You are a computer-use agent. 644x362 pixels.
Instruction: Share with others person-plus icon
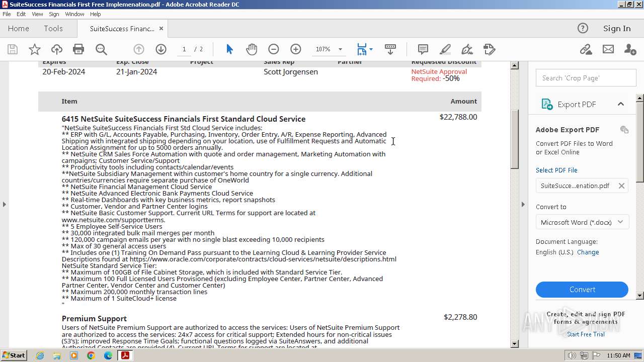point(630,49)
